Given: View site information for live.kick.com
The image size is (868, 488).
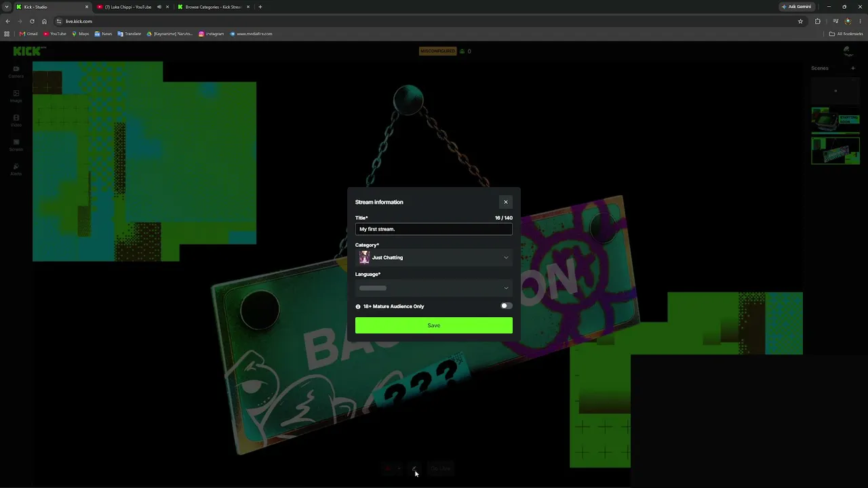Looking at the screenshot, I should pos(59,21).
